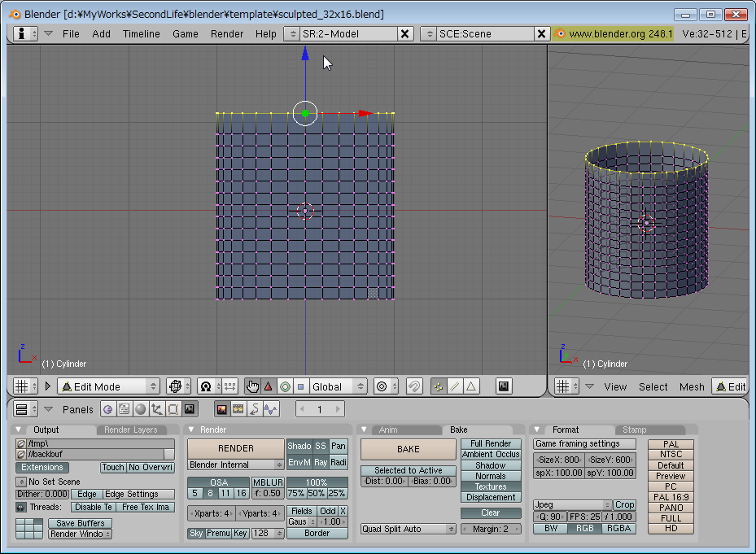
Task: Click the current frame number field
Action: click(320, 410)
